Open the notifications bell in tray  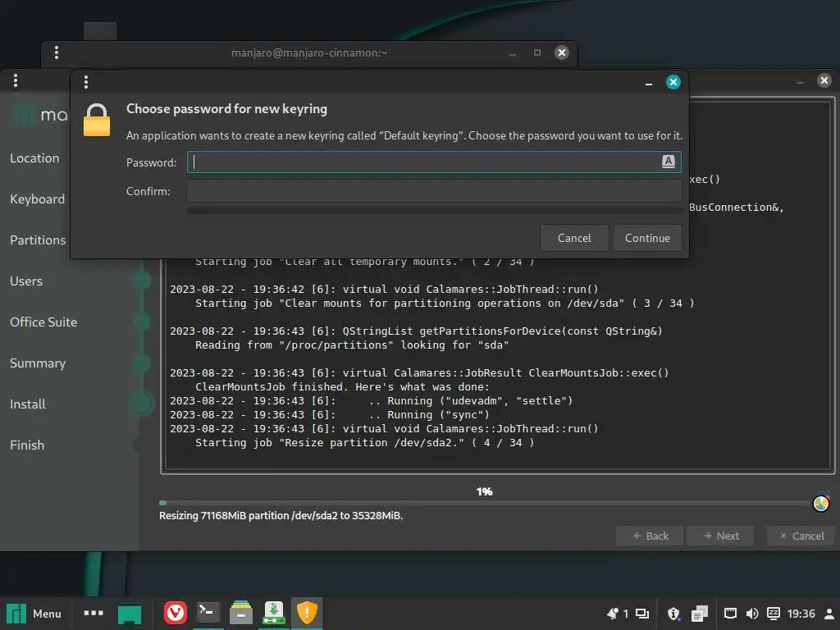[613, 614]
